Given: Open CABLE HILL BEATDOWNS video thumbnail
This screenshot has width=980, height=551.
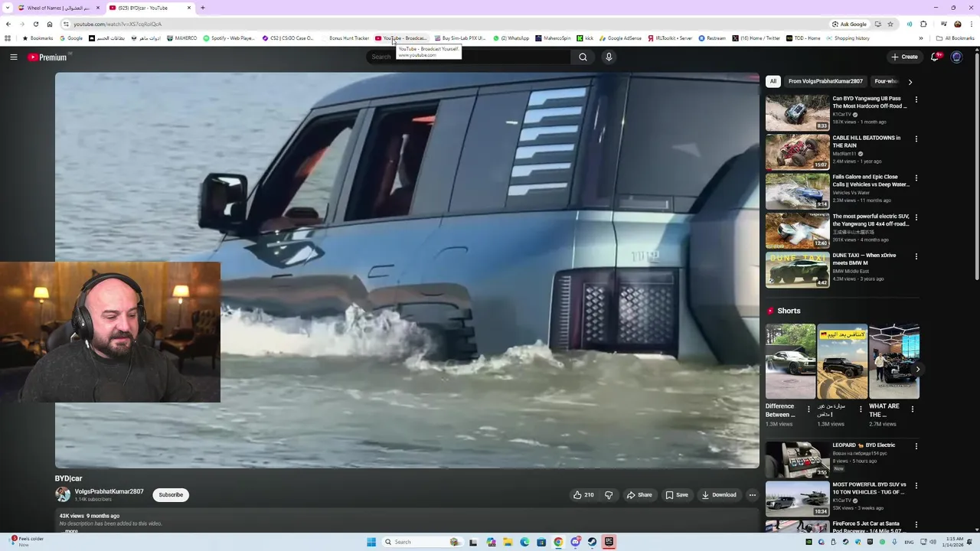Looking at the screenshot, I should (x=798, y=152).
